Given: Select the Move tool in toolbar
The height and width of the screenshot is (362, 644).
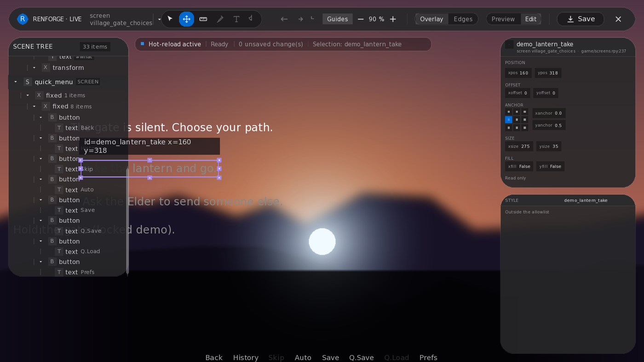Looking at the screenshot, I should (186, 19).
